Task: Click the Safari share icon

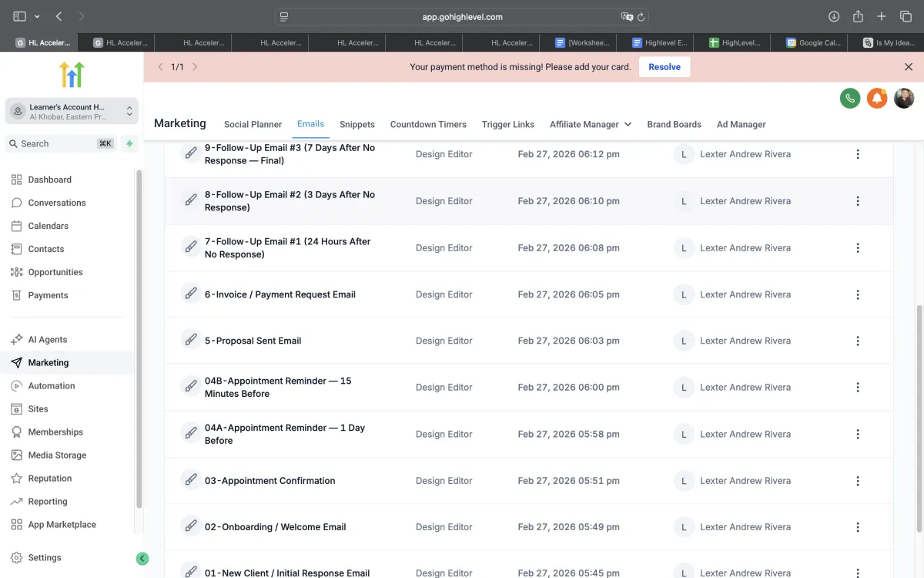Action: pos(858,16)
